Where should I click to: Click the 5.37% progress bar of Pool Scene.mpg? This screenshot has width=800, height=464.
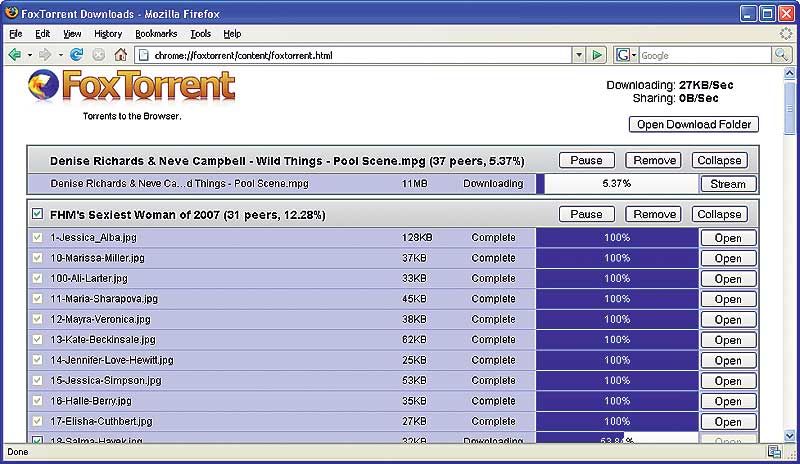(617, 184)
